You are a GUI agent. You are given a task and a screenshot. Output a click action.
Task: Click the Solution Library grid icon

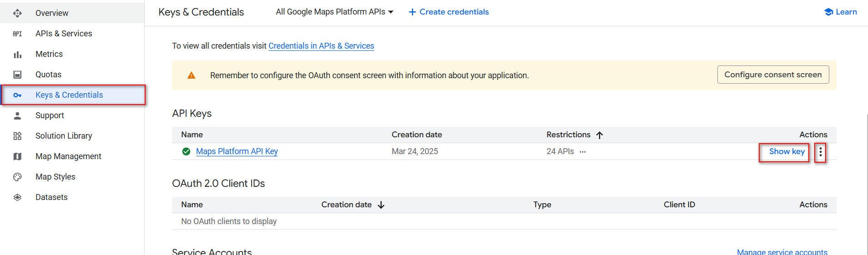(17, 136)
